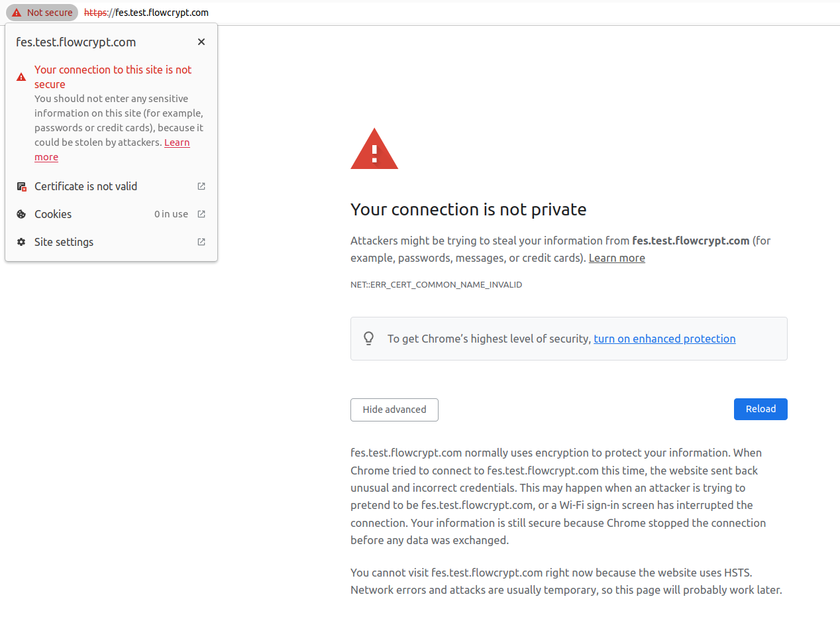Click the external-link icon next to Site settings
The width and height of the screenshot is (840, 617).
click(x=201, y=242)
